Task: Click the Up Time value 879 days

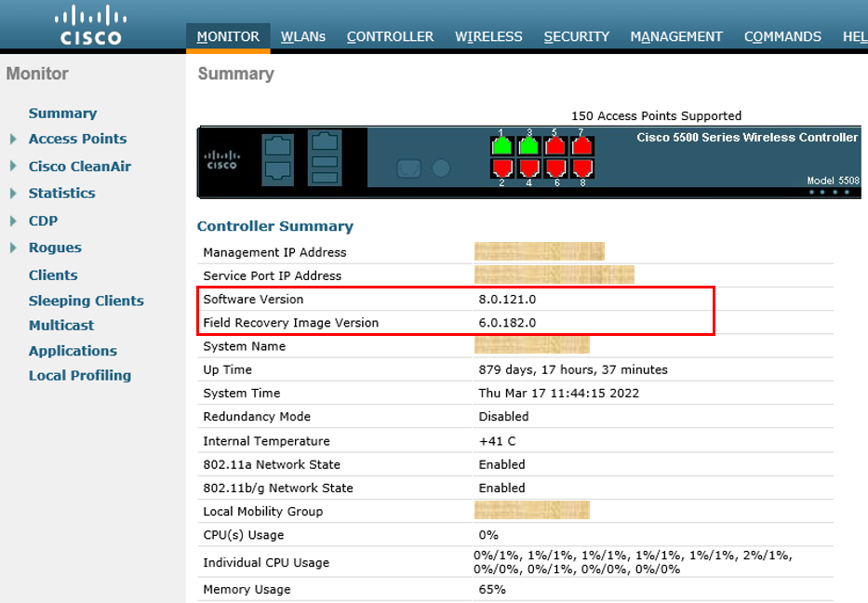Action: (x=573, y=369)
